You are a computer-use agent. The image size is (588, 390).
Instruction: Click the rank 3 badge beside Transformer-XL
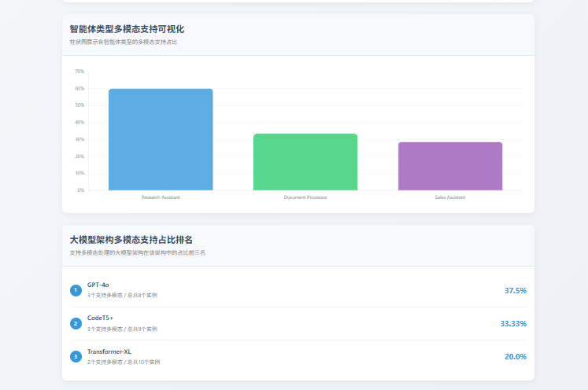tap(76, 356)
